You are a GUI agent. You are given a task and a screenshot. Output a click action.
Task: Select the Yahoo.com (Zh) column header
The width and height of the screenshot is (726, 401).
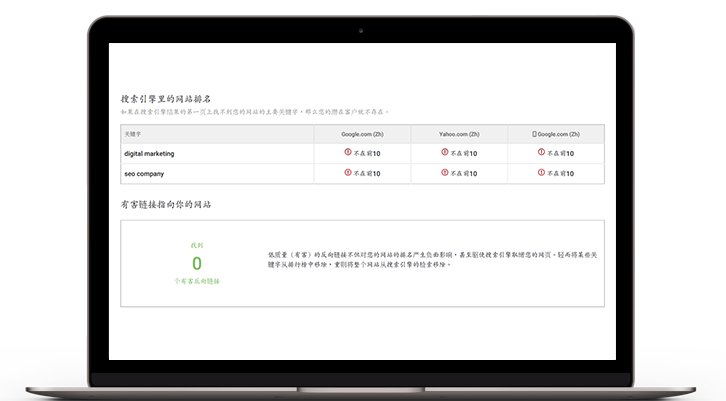coord(459,133)
